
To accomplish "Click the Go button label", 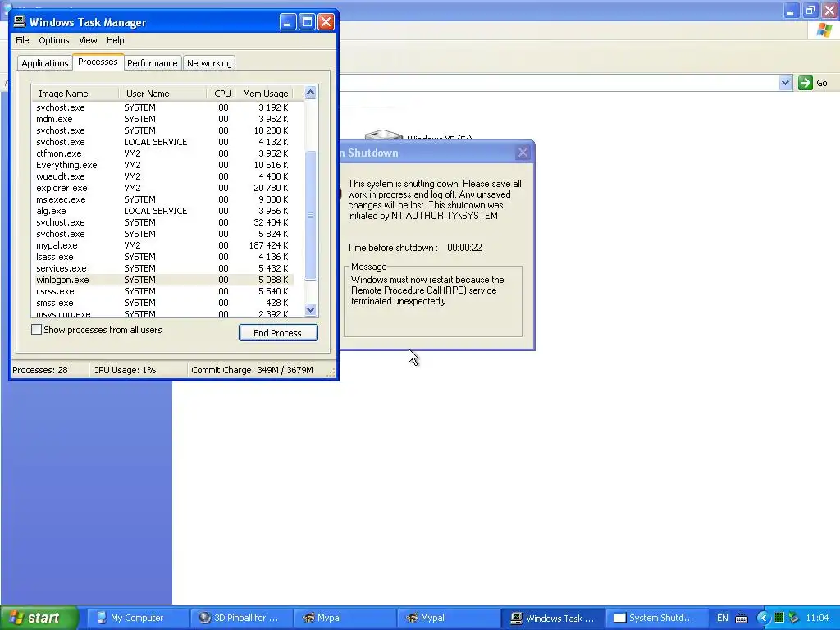I will pyautogui.click(x=822, y=83).
